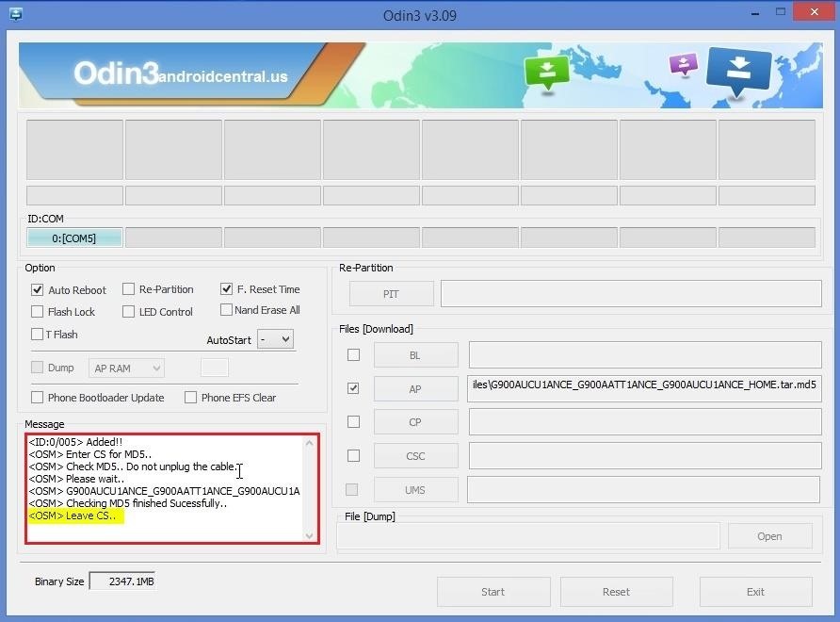The height and width of the screenshot is (622, 840).
Task: Tick the LED Control checkbox
Action: tap(128, 312)
